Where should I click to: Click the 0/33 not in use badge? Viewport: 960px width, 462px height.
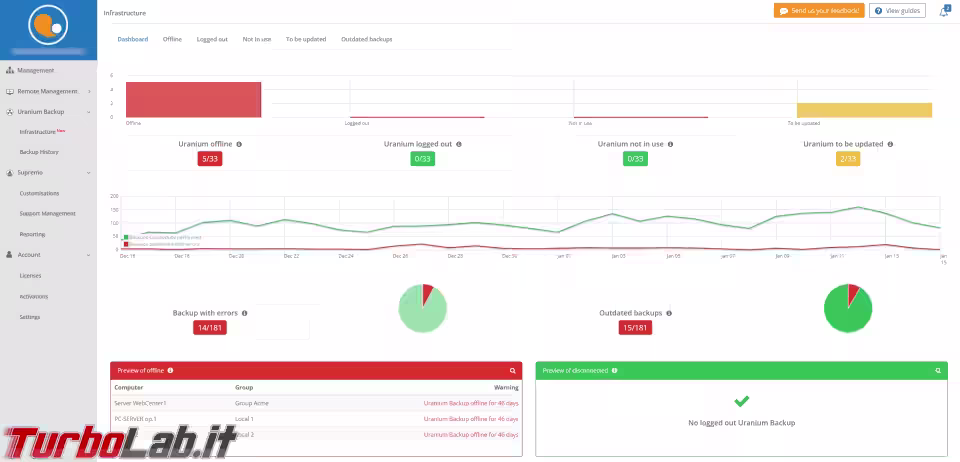(635, 159)
